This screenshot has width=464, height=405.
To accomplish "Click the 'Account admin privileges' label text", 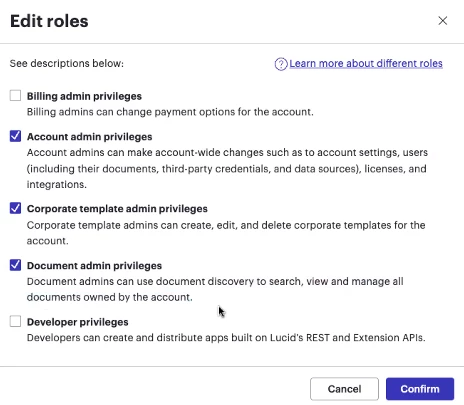I will 89,137.
